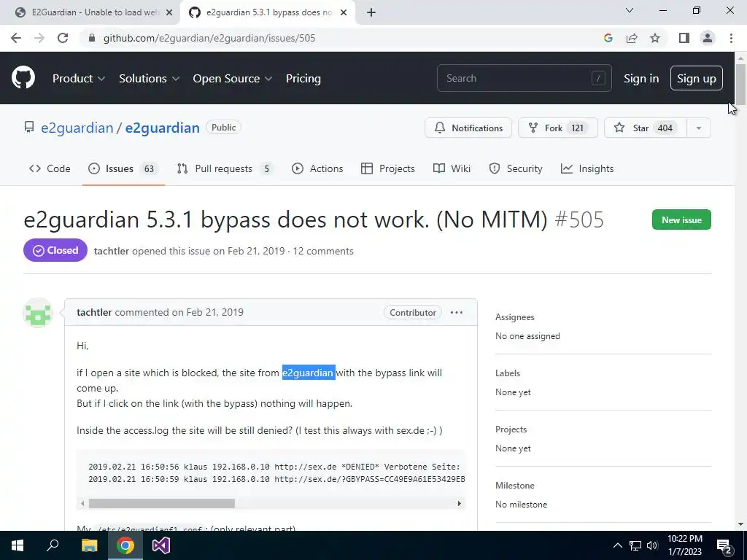The image size is (747, 560).
Task: Open tab search chevron in title bar
Action: (630, 10)
